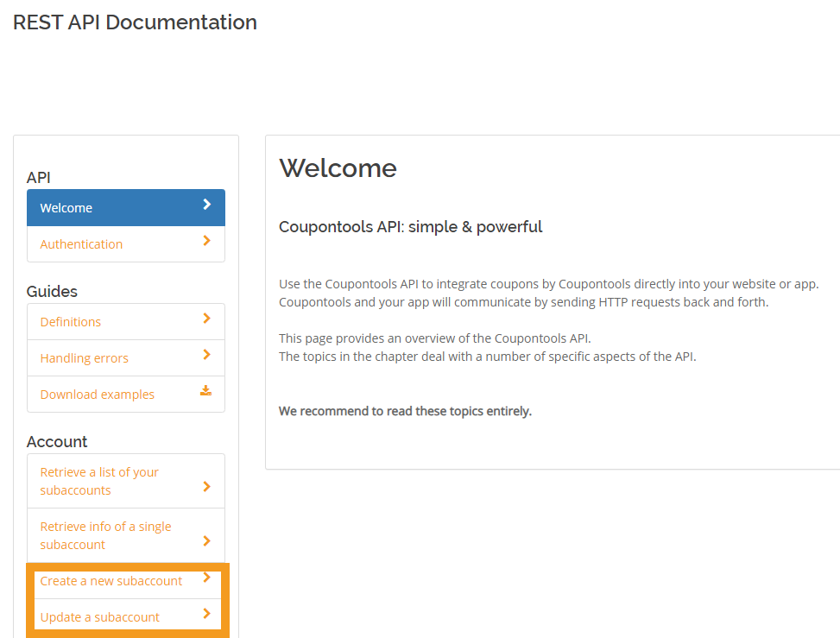The width and height of the screenshot is (840, 638).
Task: Click the arrow icon next to Authentication
Action: click(x=206, y=241)
